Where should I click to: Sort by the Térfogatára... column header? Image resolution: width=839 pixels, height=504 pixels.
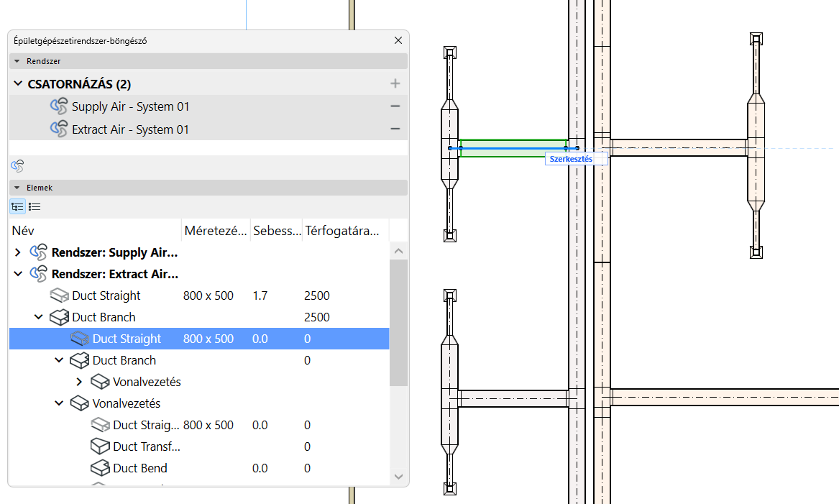(x=346, y=231)
